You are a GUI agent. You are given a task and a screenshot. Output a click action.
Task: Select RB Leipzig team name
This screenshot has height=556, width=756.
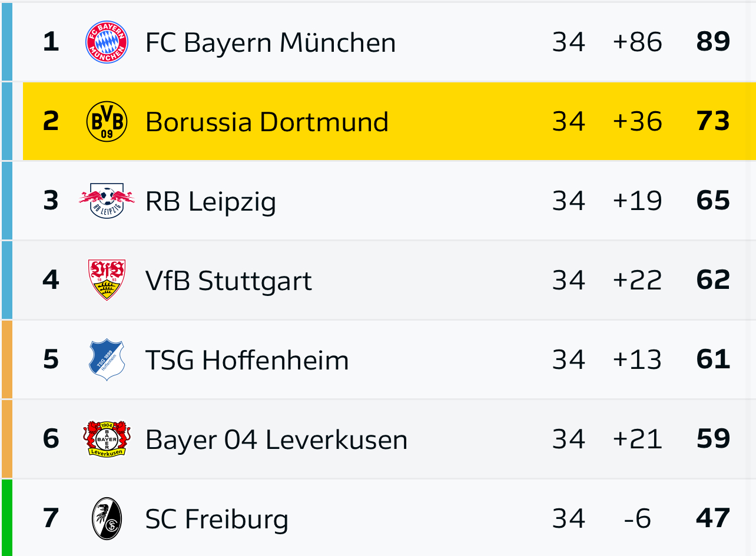(x=211, y=202)
